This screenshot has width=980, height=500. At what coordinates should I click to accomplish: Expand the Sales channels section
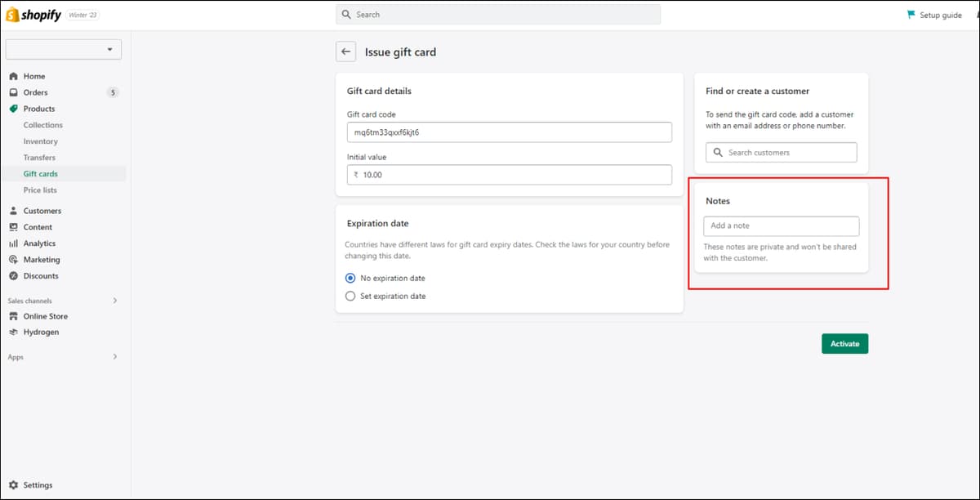point(114,301)
